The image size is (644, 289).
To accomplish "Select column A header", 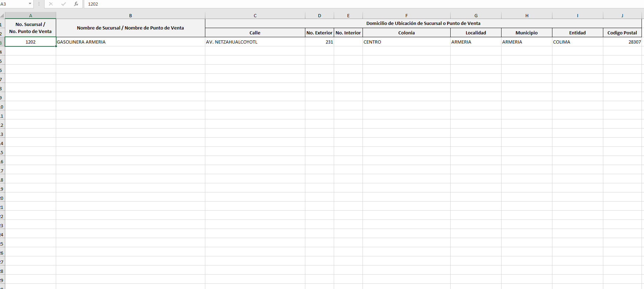I will [31, 15].
